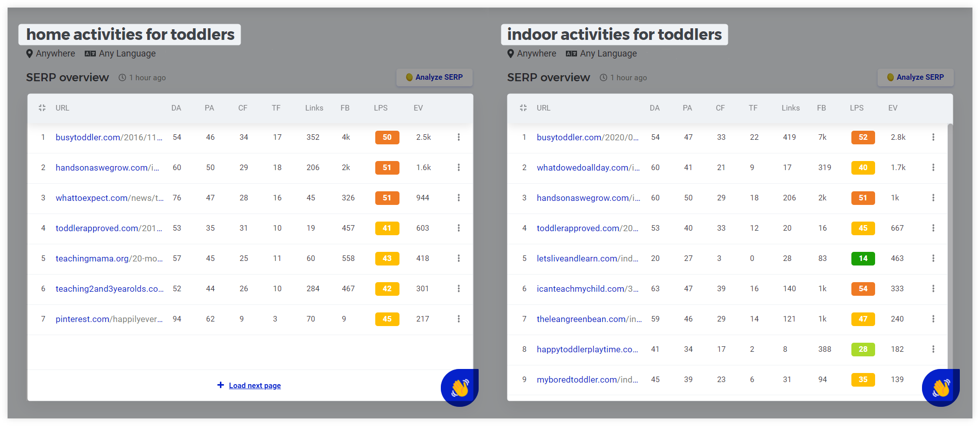Screen dimensions: 980x426
Task: Open icanteachmychild.com link
Action: tap(588, 289)
